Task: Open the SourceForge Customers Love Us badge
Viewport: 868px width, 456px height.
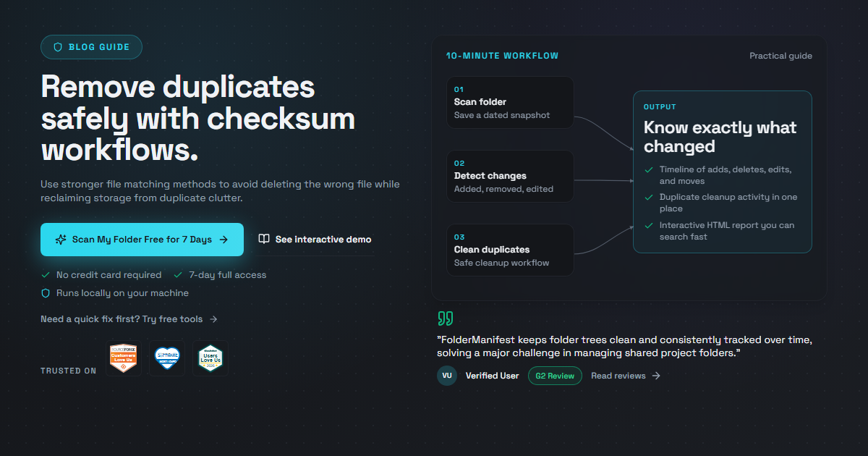Action: [x=124, y=358]
